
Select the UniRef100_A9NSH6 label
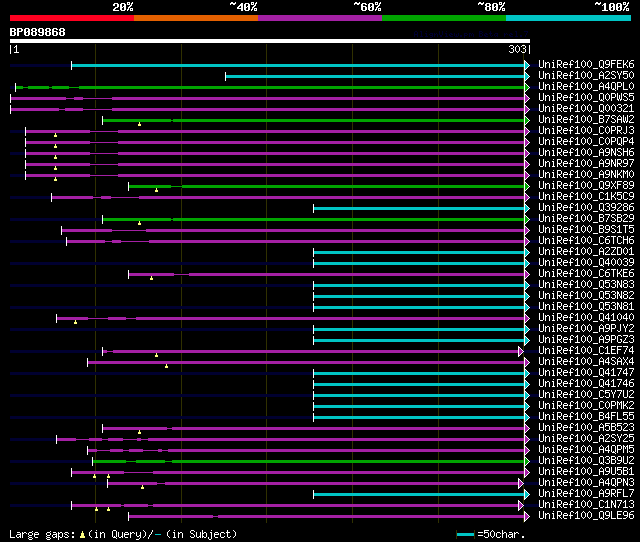(x=586, y=153)
